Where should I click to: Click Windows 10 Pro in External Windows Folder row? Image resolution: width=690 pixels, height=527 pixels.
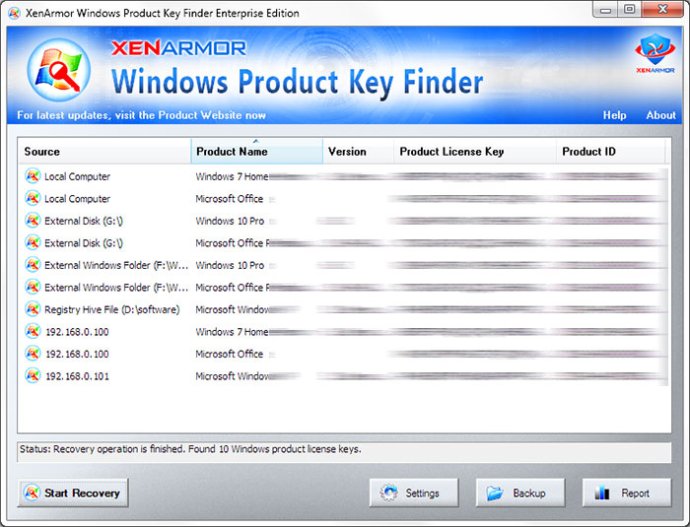pos(230,265)
